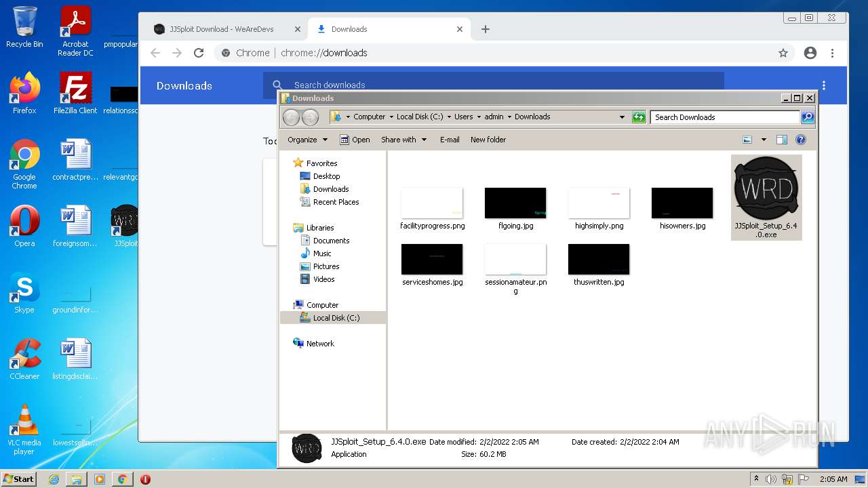Select hisowners.jpg file

coord(682,209)
